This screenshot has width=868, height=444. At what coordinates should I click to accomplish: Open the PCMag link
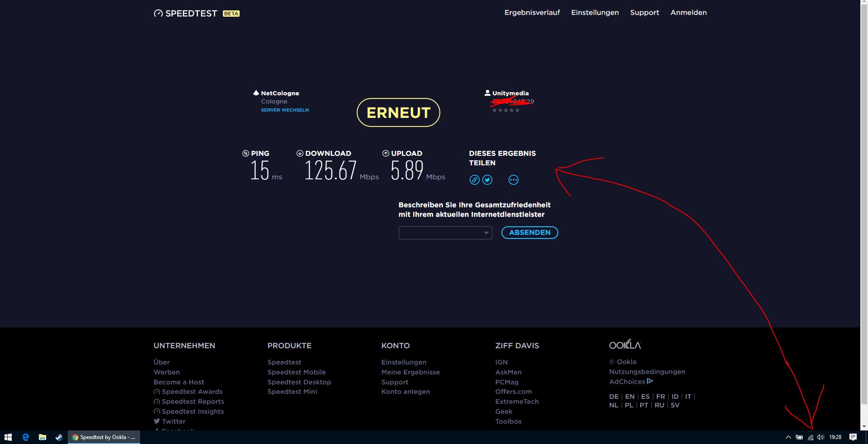pyautogui.click(x=507, y=382)
